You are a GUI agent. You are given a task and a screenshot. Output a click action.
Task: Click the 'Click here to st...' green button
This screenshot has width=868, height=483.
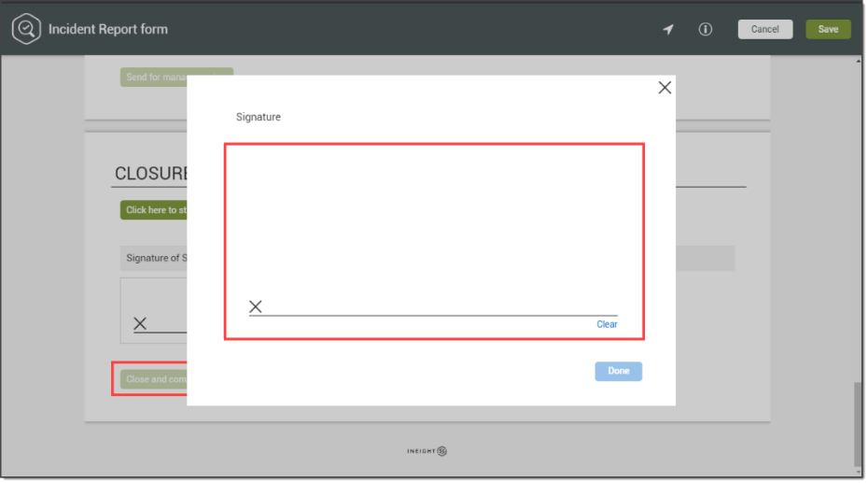tap(154, 210)
